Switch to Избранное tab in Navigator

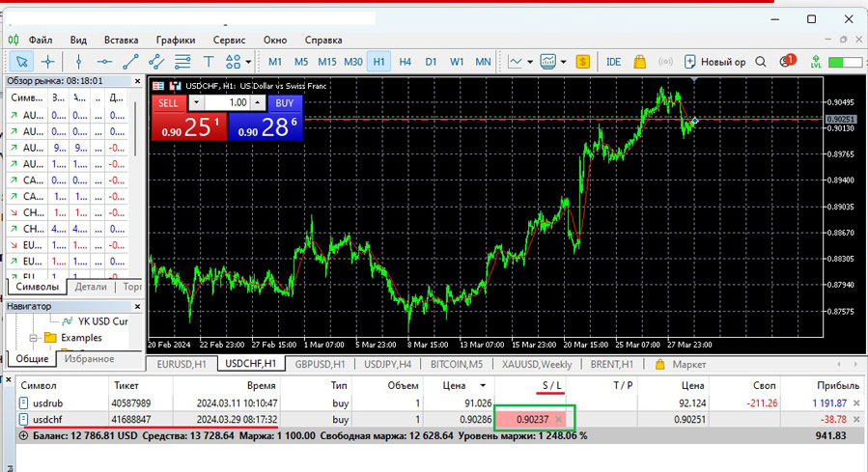click(x=89, y=358)
